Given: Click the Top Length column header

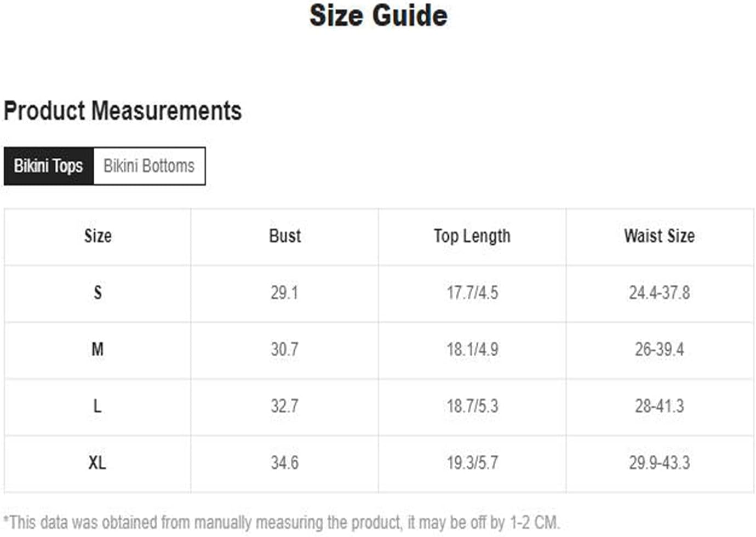Looking at the screenshot, I should point(472,236).
